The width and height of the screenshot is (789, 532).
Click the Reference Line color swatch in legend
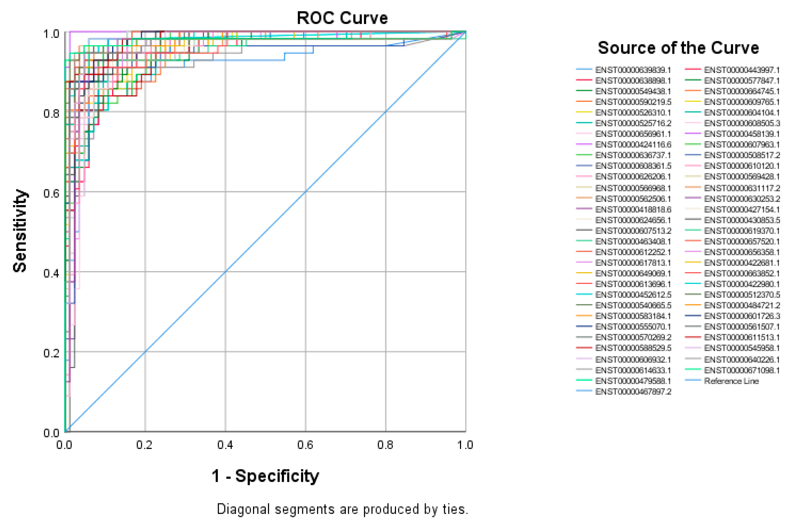(x=693, y=380)
